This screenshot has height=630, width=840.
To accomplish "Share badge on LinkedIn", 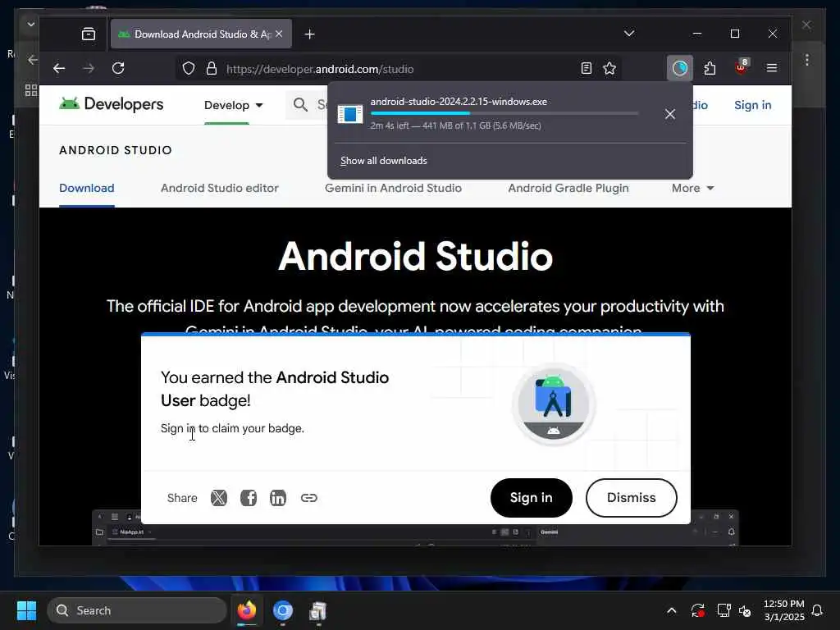I will tap(277, 498).
